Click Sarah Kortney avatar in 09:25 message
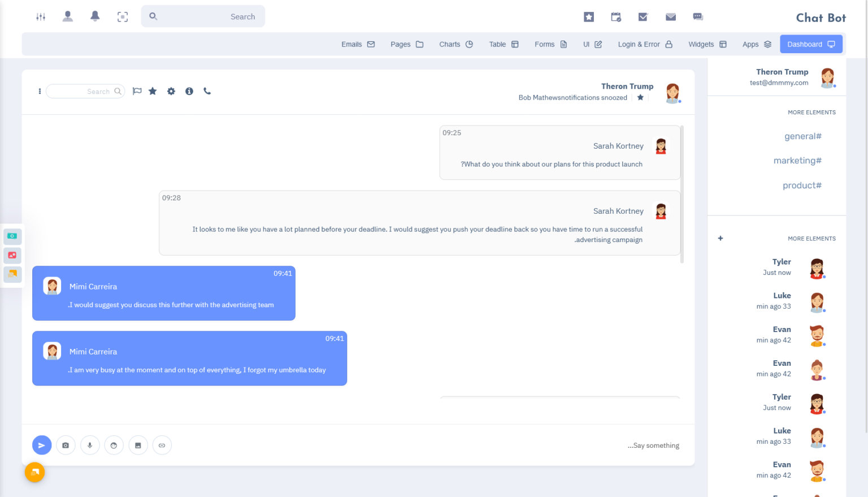This screenshot has width=868, height=497. [661, 146]
